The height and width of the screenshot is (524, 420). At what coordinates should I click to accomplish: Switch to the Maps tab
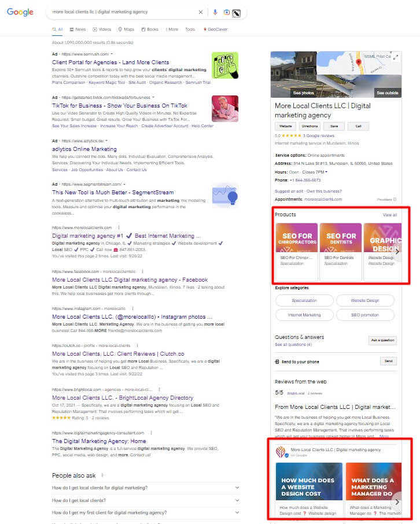126,29
